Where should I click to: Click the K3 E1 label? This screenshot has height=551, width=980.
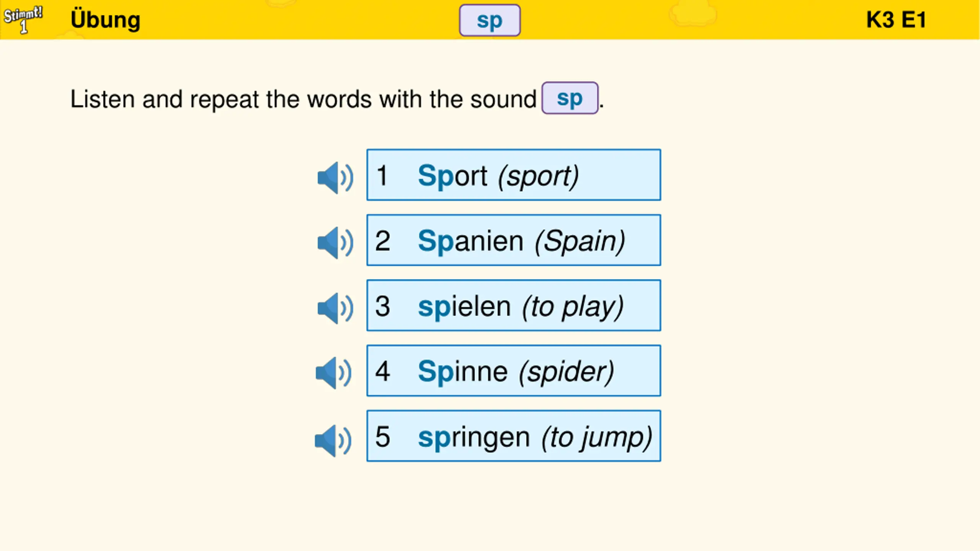click(x=896, y=20)
